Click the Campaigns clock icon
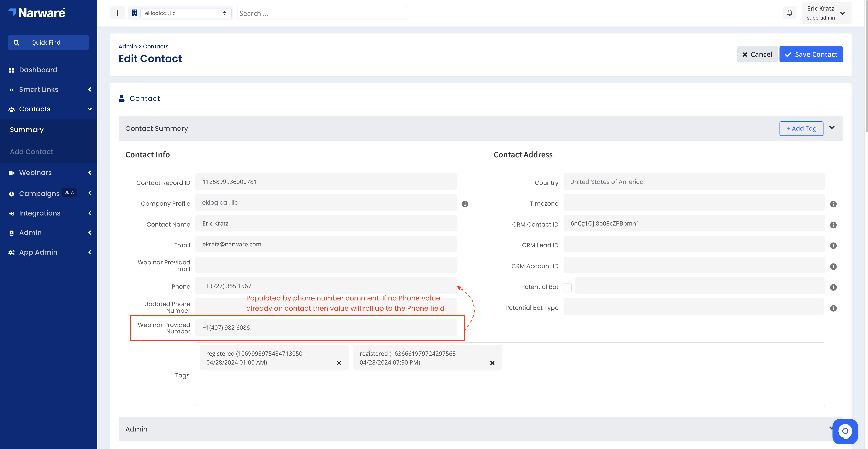868x449 pixels. point(11,194)
